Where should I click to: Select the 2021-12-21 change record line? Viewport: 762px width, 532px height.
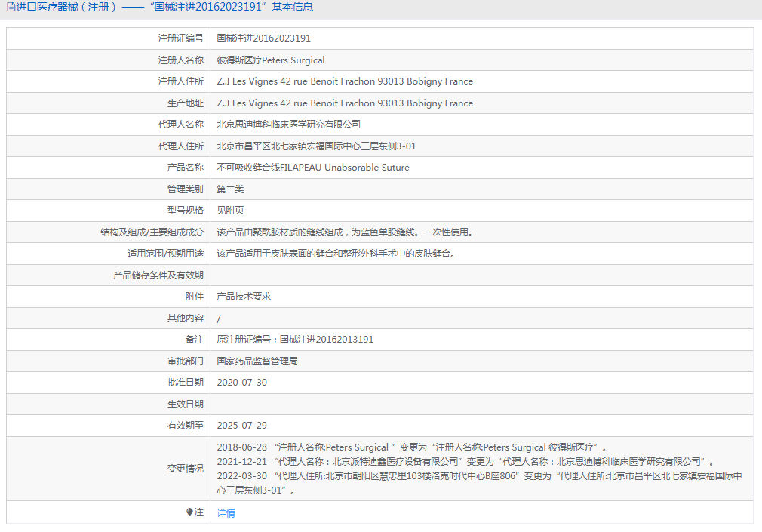(465, 462)
